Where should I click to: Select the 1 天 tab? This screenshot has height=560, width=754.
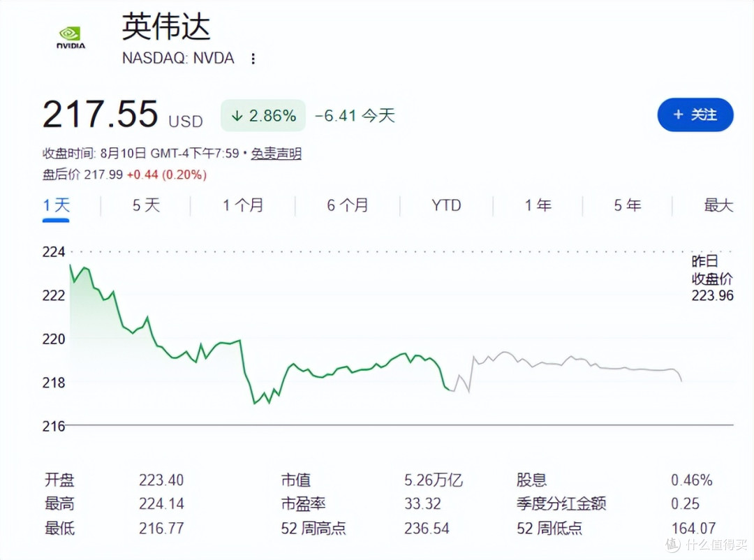point(57,205)
